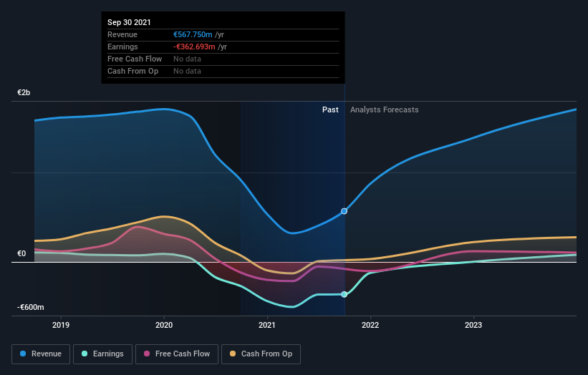588x375 pixels.
Task: Click the 2022 x-axis label
Action: 370,325
